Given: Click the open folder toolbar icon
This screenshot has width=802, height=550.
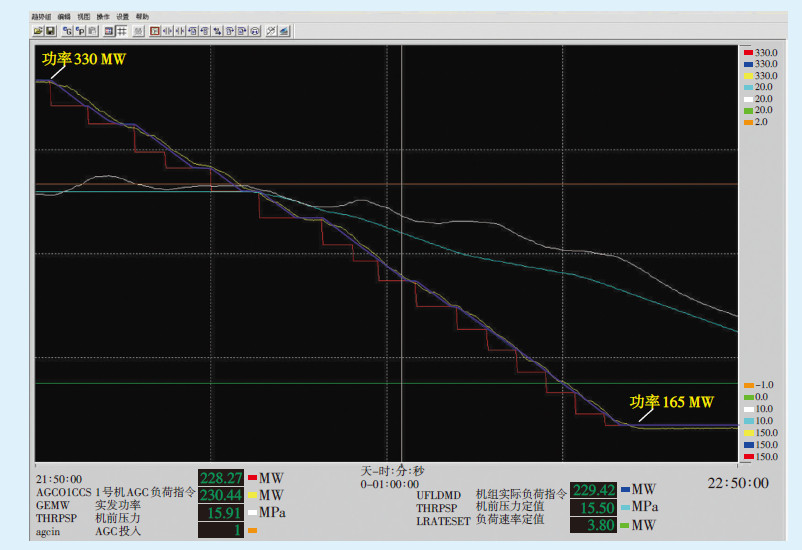Looking at the screenshot, I should click(37, 31).
